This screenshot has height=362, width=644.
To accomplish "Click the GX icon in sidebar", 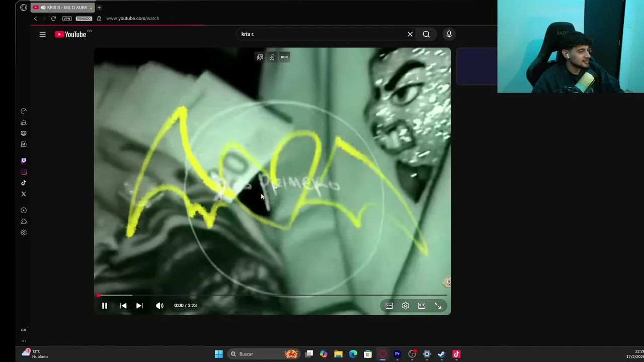I will pos(24,330).
